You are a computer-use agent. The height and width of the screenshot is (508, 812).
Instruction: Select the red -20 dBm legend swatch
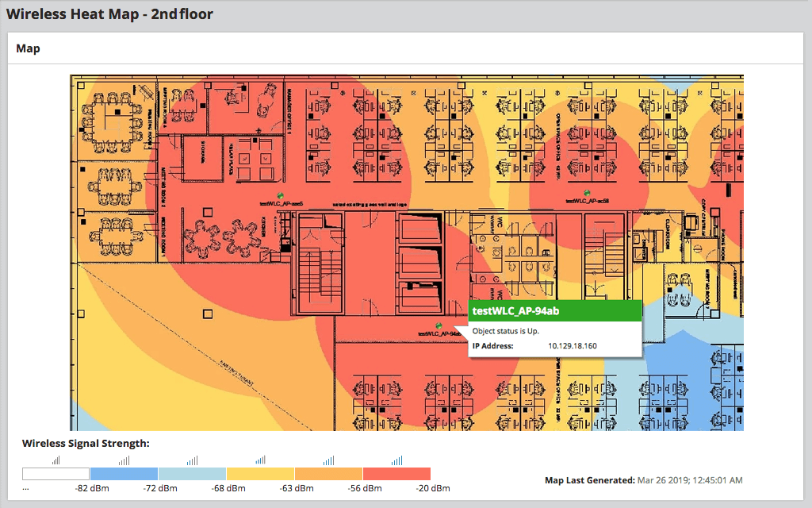(x=396, y=474)
